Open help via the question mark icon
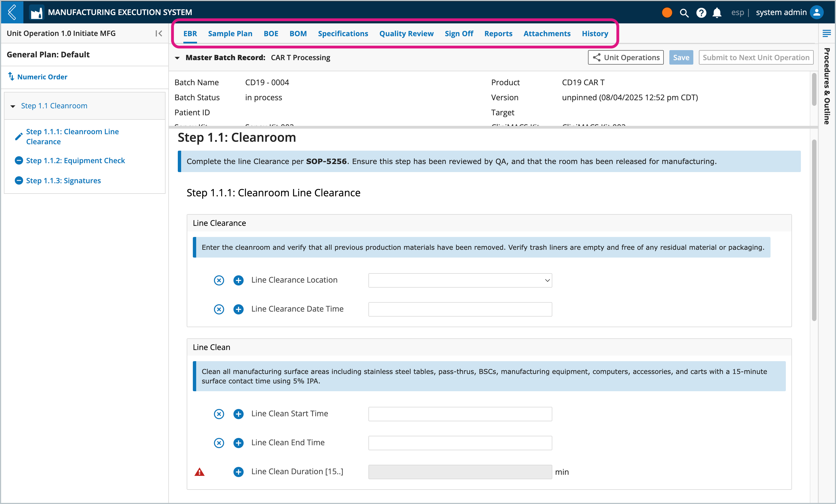This screenshot has height=504, width=836. [x=701, y=13]
